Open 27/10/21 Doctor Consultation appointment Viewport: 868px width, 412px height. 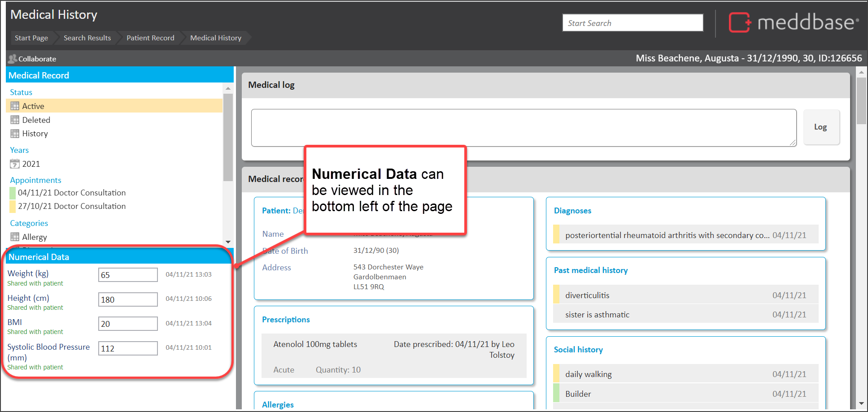(72, 206)
